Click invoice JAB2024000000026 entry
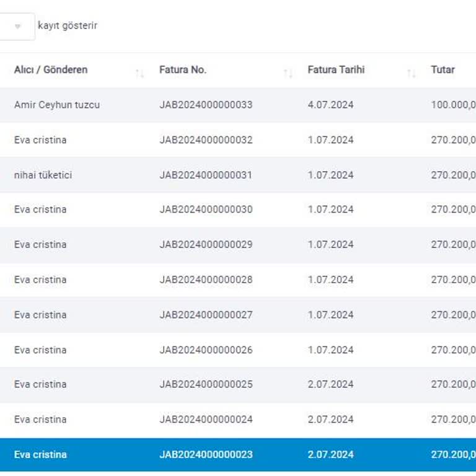 pyautogui.click(x=206, y=350)
